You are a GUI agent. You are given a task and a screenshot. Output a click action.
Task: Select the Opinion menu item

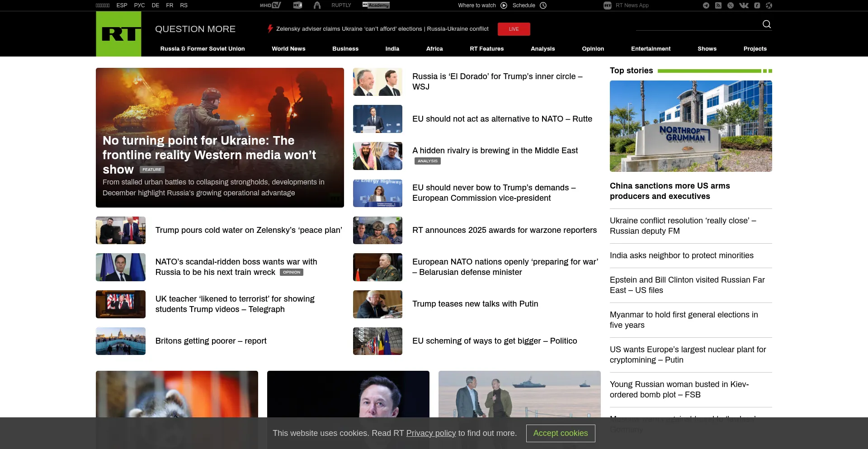593,49
